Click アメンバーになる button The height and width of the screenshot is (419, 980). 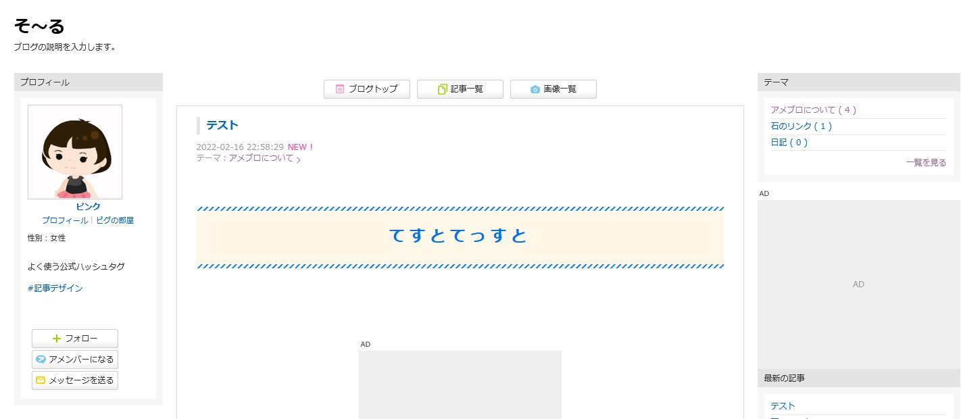[75, 360]
